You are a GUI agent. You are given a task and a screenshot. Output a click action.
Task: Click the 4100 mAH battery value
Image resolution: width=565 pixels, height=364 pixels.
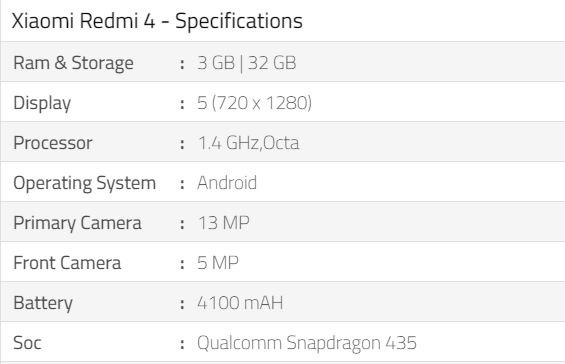coord(240,303)
